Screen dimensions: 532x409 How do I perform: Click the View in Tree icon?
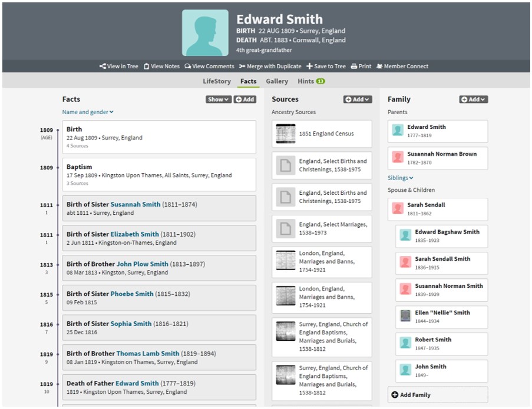[103, 66]
